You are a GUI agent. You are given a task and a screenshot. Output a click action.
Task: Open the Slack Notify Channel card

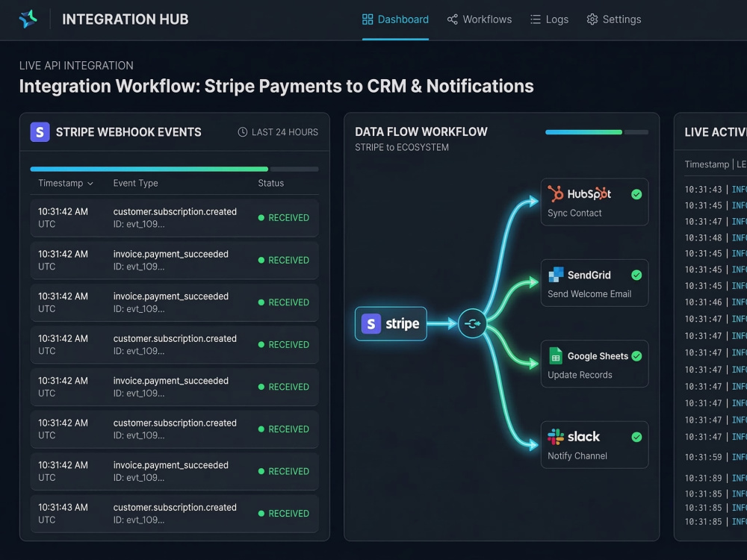(595, 445)
